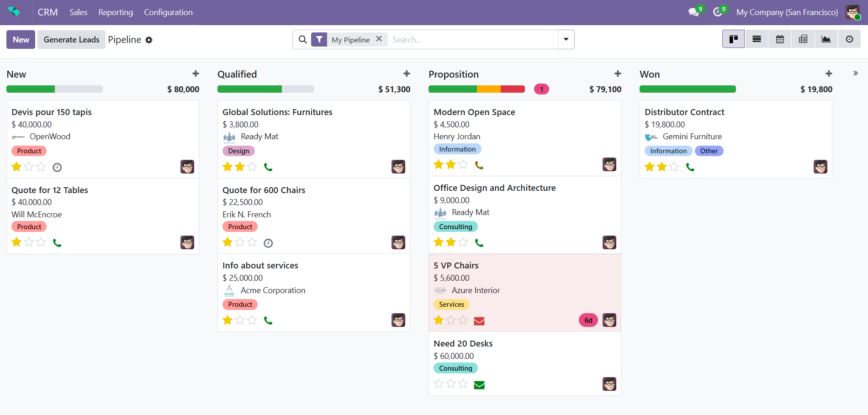Open the conversations messages icon
The width and height of the screenshot is (868, 415).
tap(694, 12)
